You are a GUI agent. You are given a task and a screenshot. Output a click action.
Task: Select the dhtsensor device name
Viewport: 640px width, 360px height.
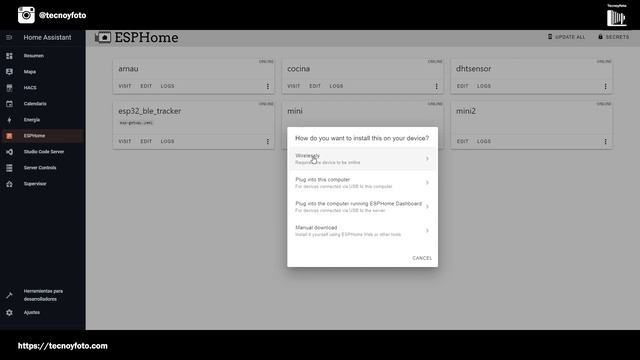click(473, 69)
